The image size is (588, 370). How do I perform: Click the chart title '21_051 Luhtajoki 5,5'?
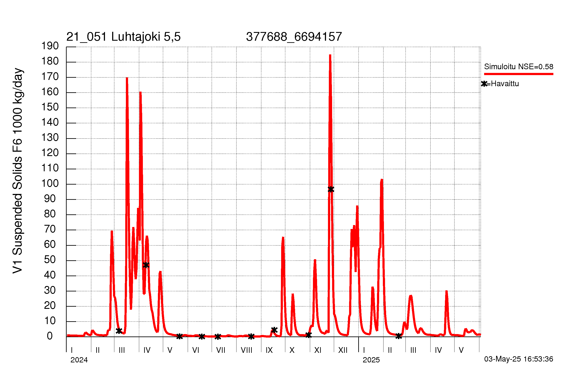pos(123,37)
